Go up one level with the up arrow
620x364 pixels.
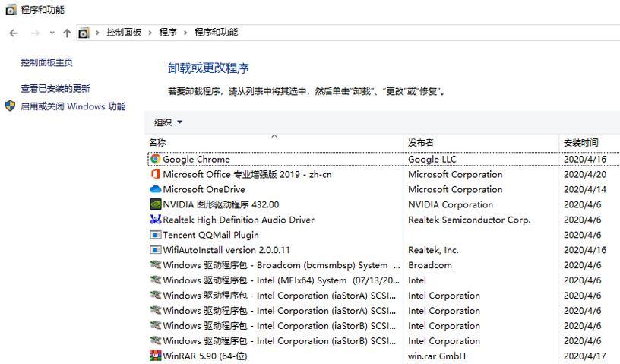point(67,33)
